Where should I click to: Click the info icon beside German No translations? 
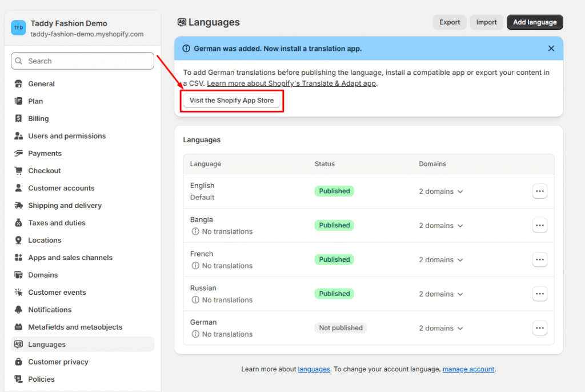pos(195,334)
